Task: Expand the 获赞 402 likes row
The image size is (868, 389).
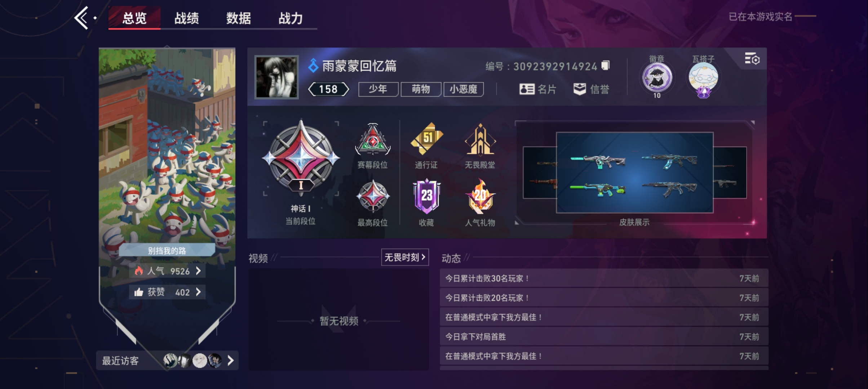Action: (167, 292)
